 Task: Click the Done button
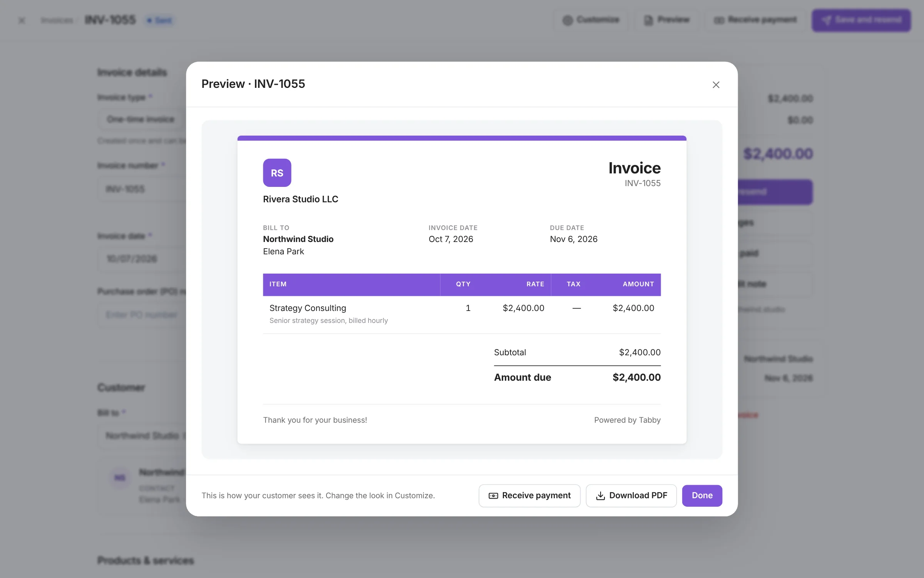pos(702,496)
